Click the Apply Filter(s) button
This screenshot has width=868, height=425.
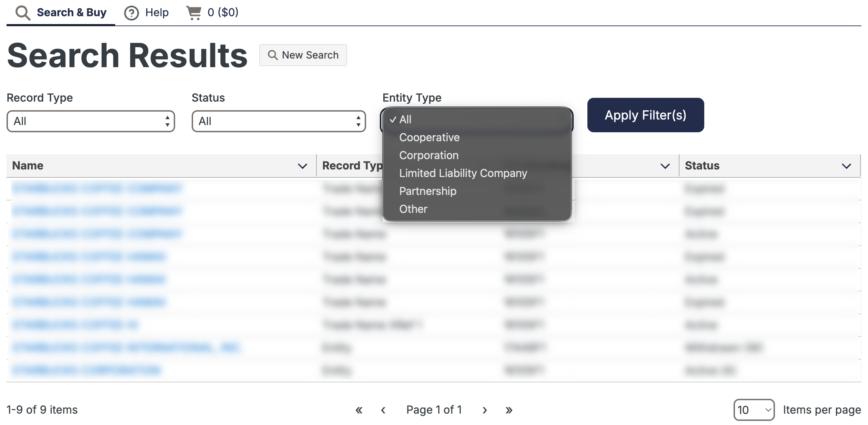coord(645,115)
